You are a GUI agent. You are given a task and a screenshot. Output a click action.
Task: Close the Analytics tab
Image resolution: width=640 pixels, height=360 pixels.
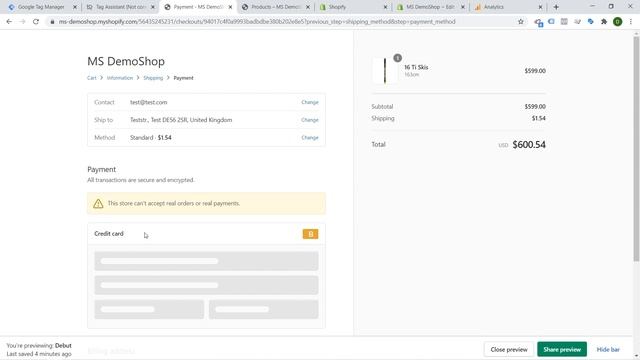(540, 7)
